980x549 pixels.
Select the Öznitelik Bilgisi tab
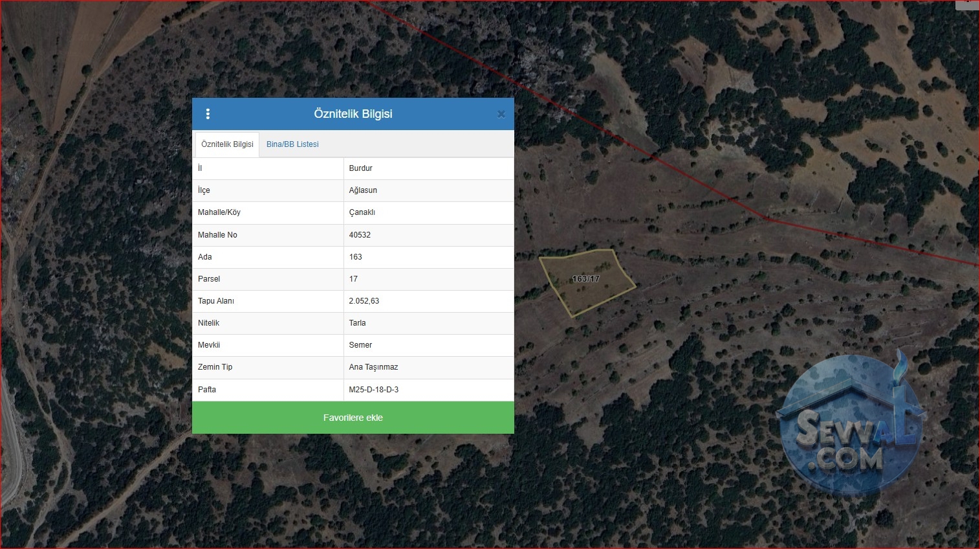click(x=227, y=144)
